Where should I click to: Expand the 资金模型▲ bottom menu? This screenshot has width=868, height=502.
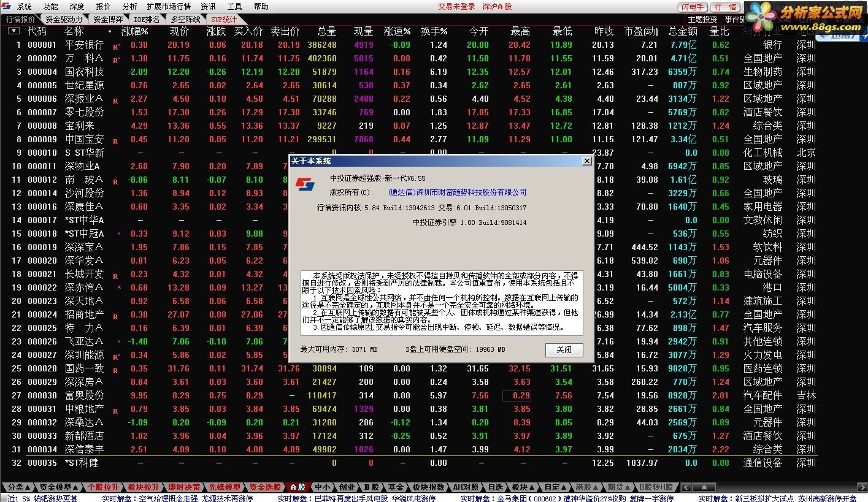pyautogui.click(x=58, y=487)
